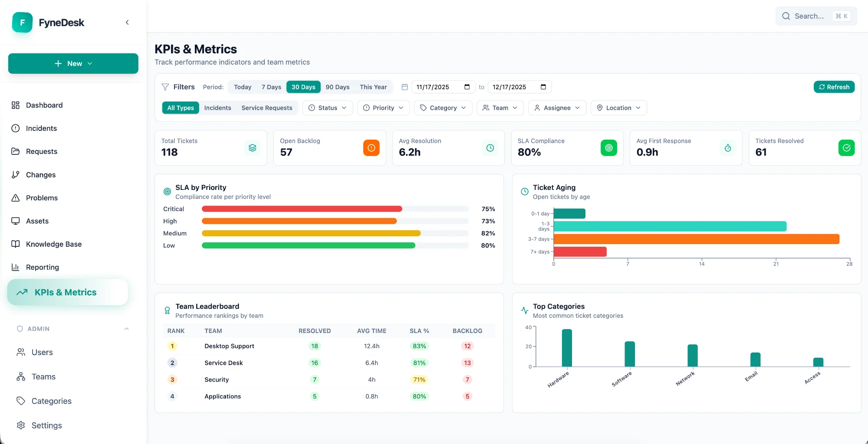Select the 90 Days period filter
The height and width of the screenshot is (444, 868).
tap(337, 87)
